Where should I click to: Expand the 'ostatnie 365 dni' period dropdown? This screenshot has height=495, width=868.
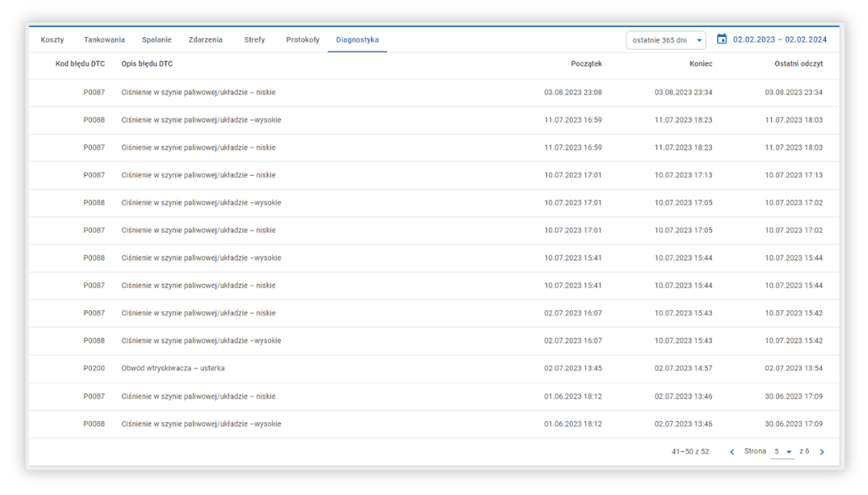pos(665,40)
